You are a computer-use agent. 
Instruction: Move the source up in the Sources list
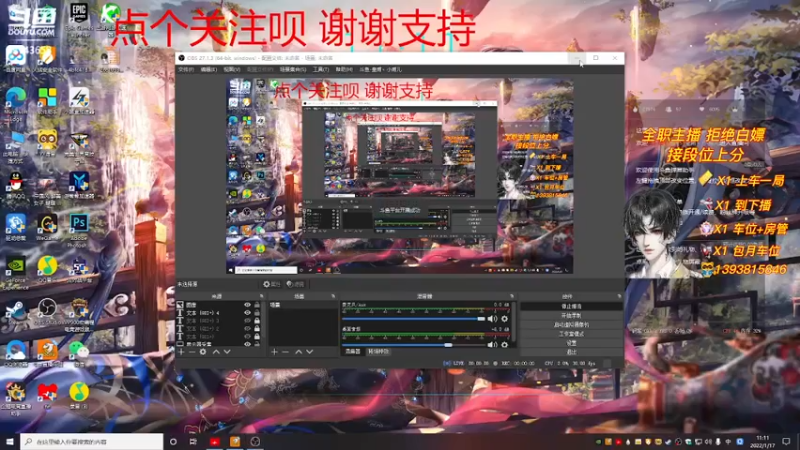[216, 352]
